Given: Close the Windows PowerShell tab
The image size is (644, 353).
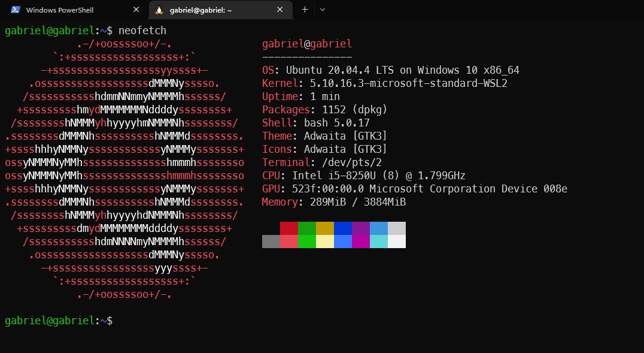Looking at the screenshot, I should pos(136,10).
